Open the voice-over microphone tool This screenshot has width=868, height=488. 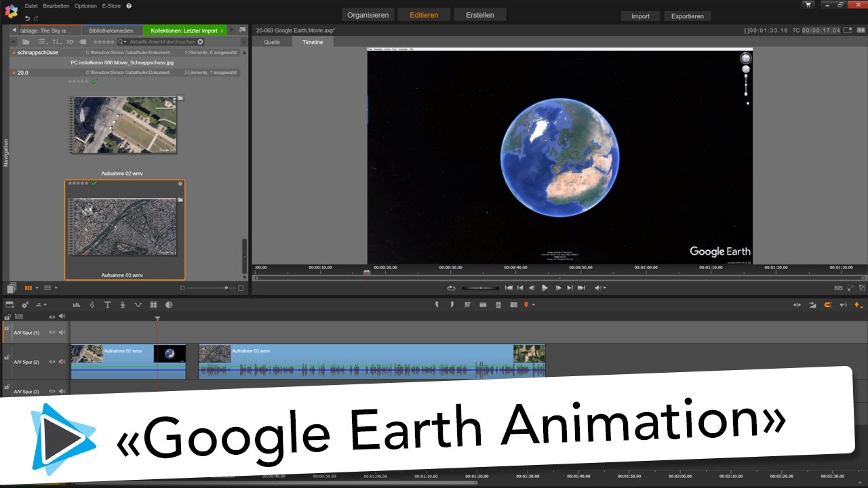coord(123,305)
